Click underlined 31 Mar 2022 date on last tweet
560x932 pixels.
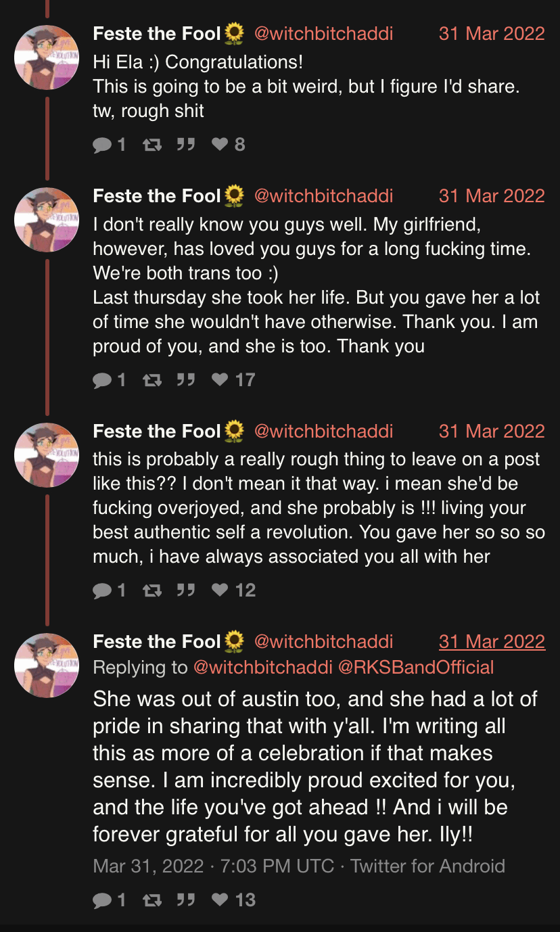(492, 641)
